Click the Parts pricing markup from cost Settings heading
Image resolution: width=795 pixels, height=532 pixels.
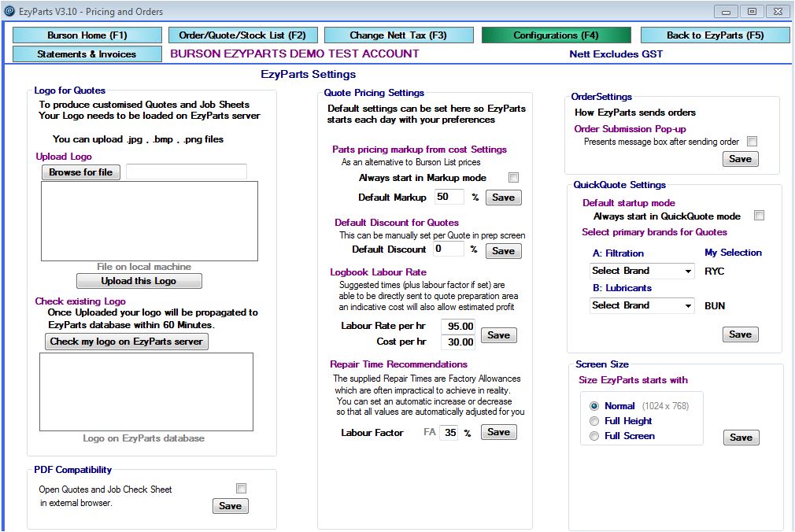click(x=420, y=149)
